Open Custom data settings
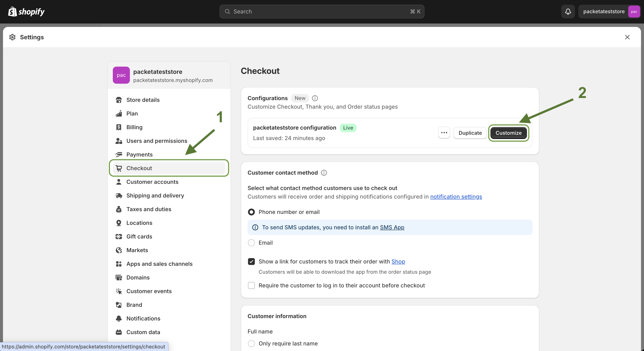 169,332
